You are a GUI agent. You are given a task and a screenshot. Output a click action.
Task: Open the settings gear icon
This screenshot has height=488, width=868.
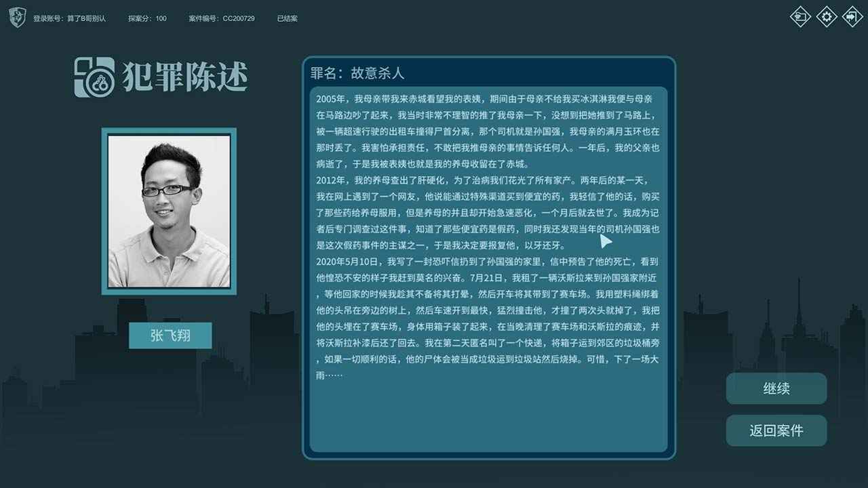tap(827, 17)
